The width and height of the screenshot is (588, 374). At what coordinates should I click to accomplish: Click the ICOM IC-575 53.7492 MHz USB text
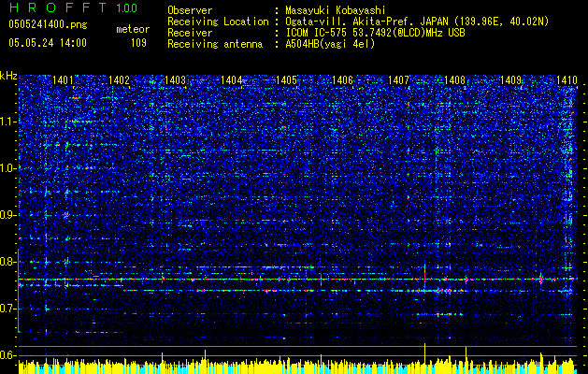(375, 33)
